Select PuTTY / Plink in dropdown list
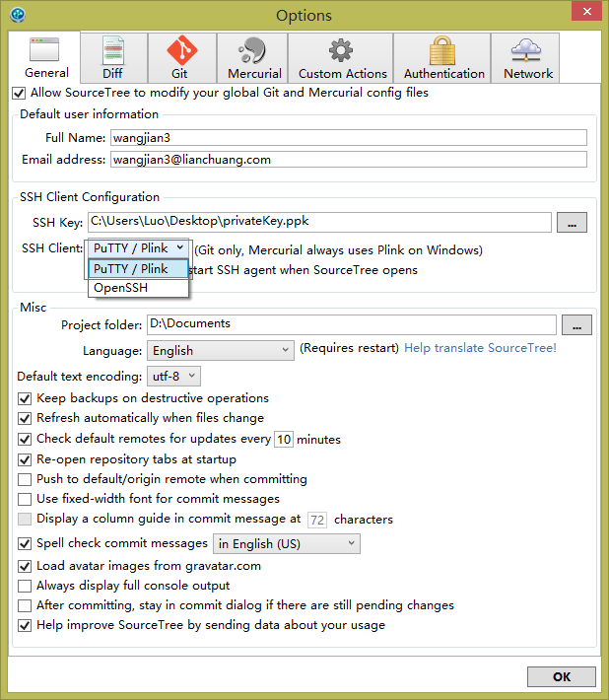609x700 pixels. (x=138, y=269)
